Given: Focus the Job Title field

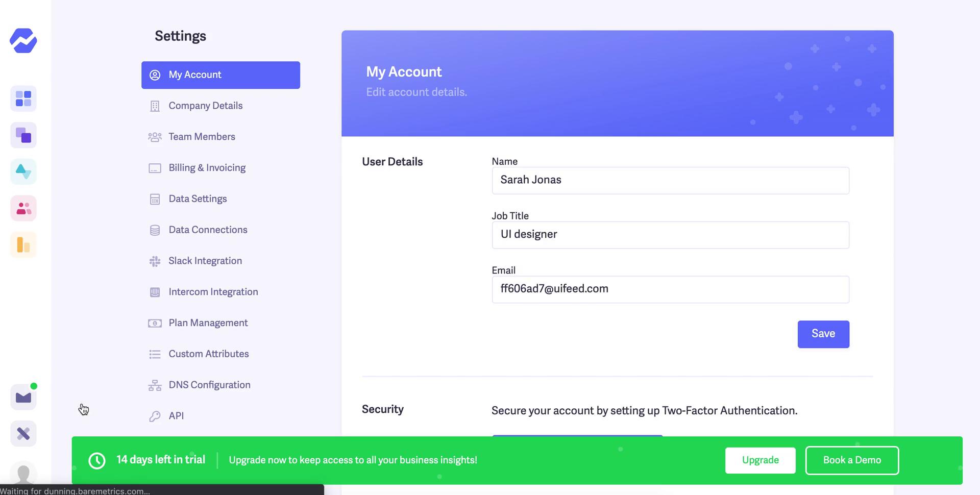Looking at the screenshot, I should (670, 235).
